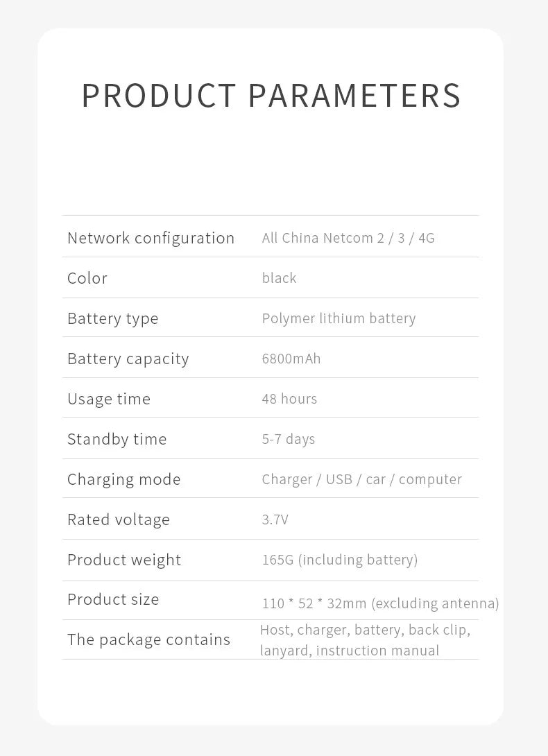Image resolution: width=548 pixels, height=756 pixels.
Task: Click the PRODUCT PARAMETERS heading
Action: tap(271, 96)
